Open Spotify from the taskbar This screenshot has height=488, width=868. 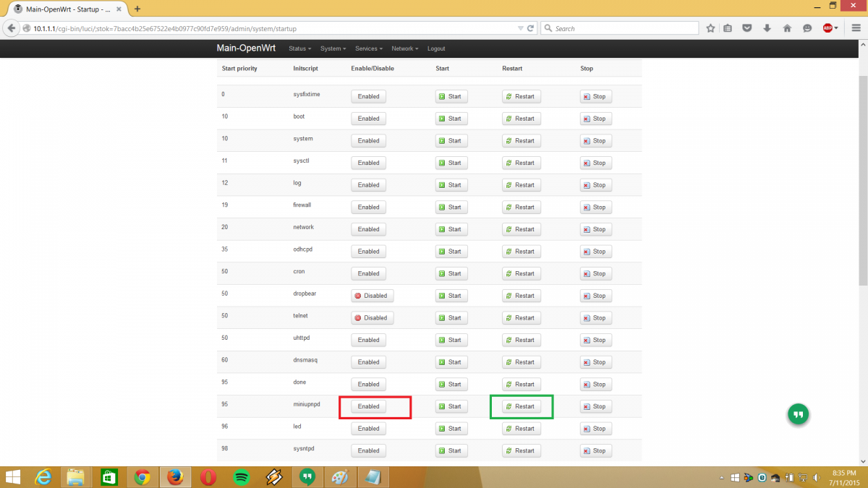pos(241,477)
